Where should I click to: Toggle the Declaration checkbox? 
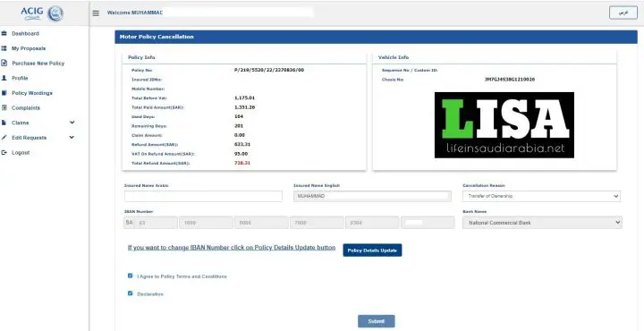pos(131,293)
